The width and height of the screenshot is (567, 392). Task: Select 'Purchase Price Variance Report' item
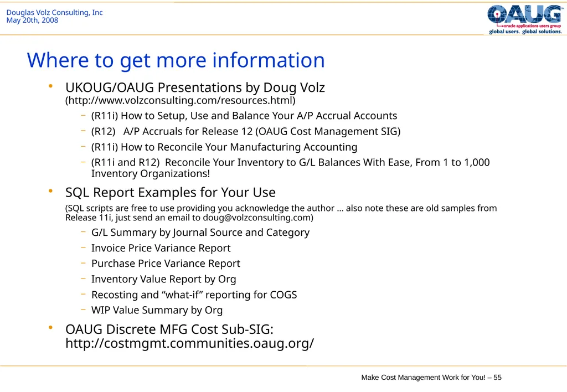pyautogui.click(x=166, y=264)
